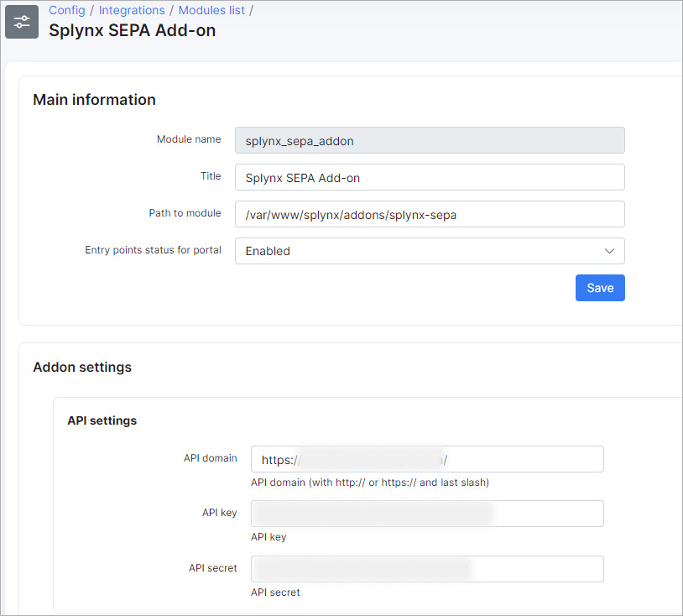Click the API secret input field
The width and height of the screenshot is (683, 616).
point(427,569)
